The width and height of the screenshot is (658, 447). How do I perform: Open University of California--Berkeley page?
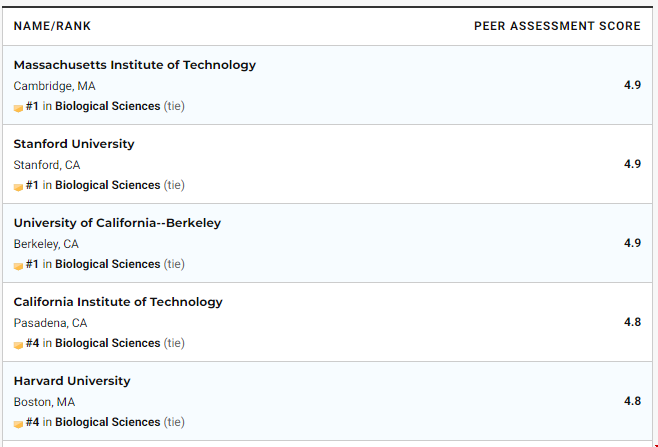pos(117,223)
